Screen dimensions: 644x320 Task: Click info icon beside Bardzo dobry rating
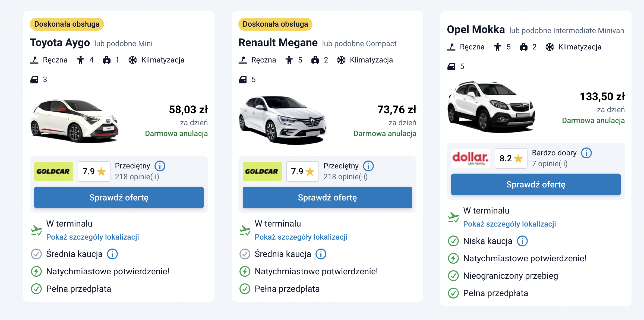tap(586, 153)
